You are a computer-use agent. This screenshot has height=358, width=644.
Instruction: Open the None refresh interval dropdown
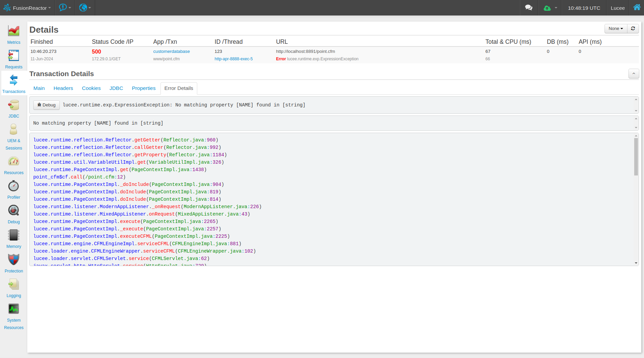click(x=616, y=29)
